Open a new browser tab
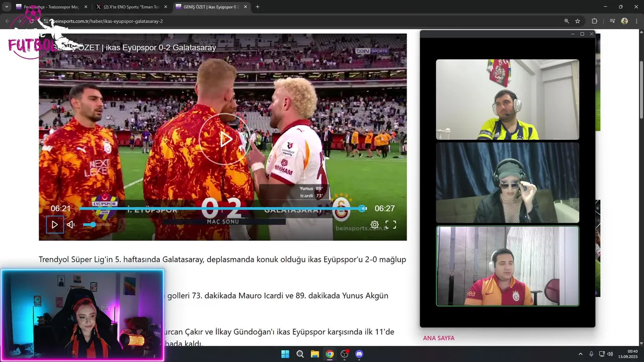This screenshot has height=362, width=644. [x=258, y=7]
